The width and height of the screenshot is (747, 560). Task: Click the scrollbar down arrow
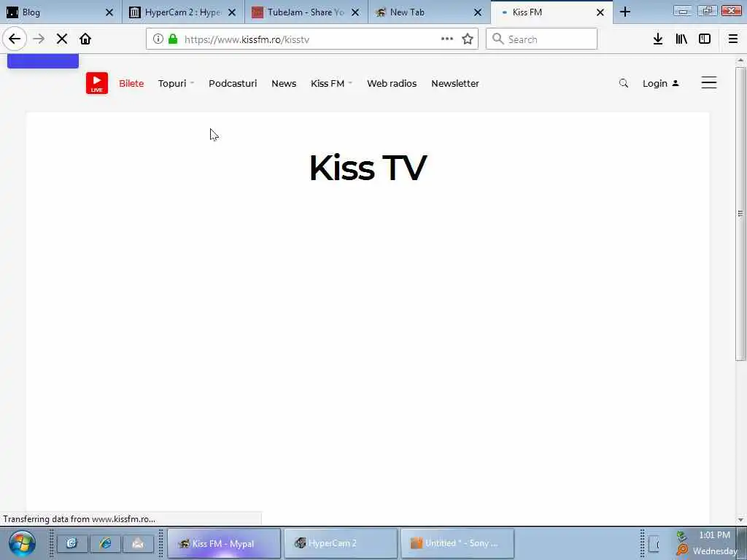coord(740,519)
